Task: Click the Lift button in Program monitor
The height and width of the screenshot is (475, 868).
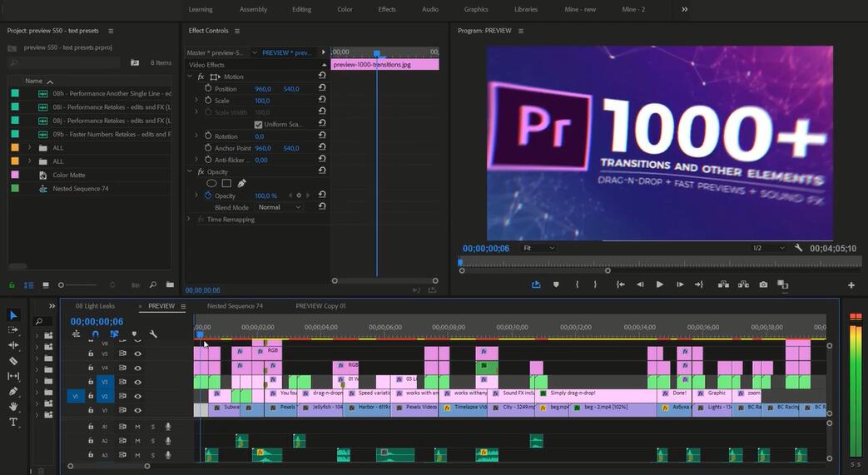Action: 723,285
